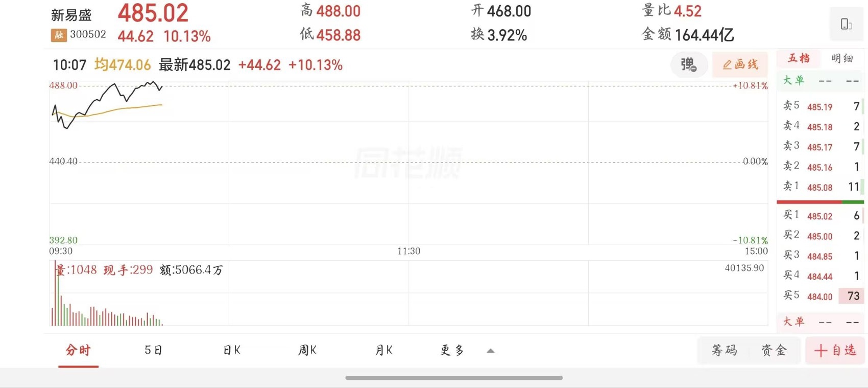Show the 5日 five-day chart
The height and width of the screenshot is (388, 868).
(153, 350)
